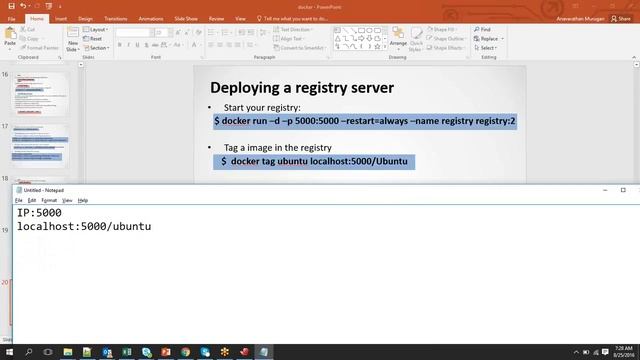Open Outlook from the taskbar
The height and width of the screenshot is (360, 640).
[107, 352]
